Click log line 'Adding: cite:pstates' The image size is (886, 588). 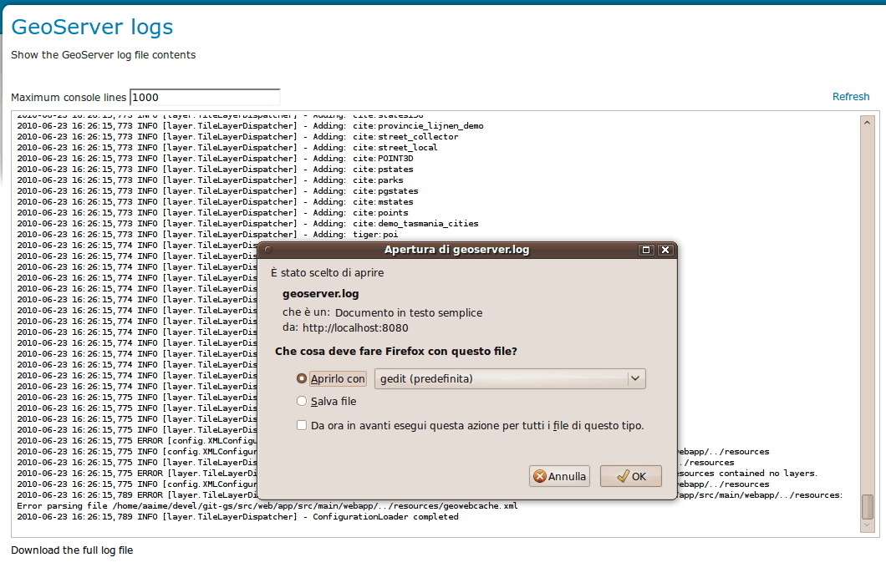pyautogui.click(x=215, y=170)
